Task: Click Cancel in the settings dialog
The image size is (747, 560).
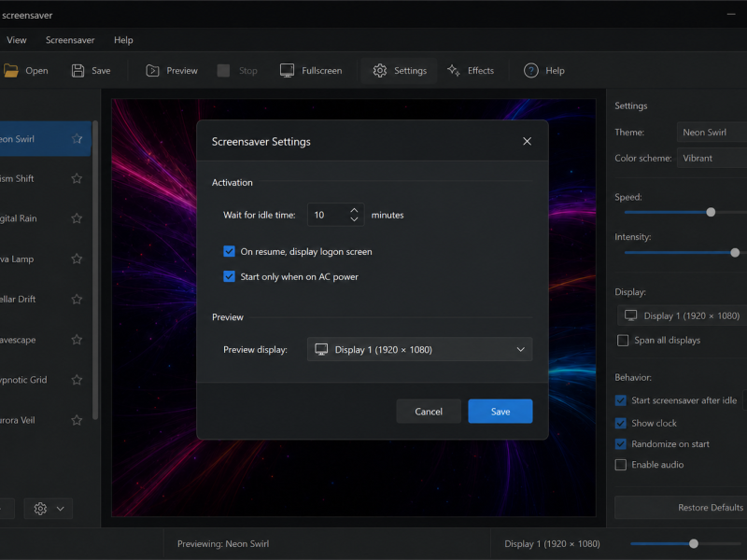Action: pyautogui.click(x=429, y=412)
